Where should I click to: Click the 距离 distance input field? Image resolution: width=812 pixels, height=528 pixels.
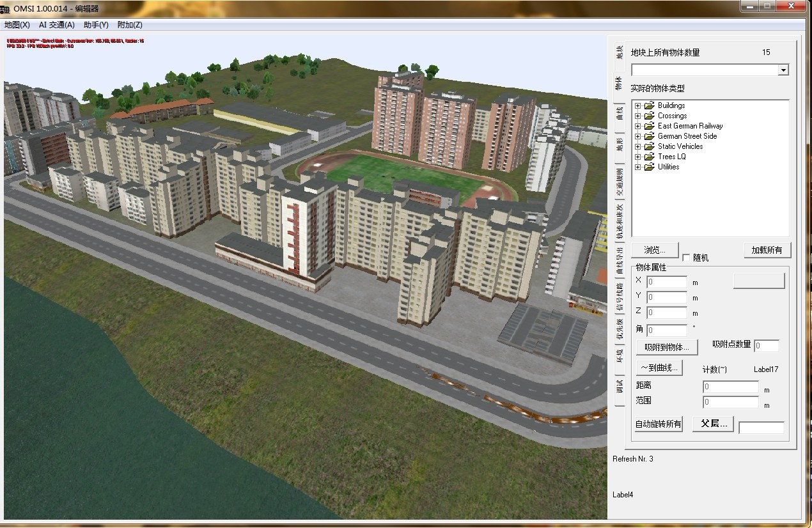tap(730, 387)
